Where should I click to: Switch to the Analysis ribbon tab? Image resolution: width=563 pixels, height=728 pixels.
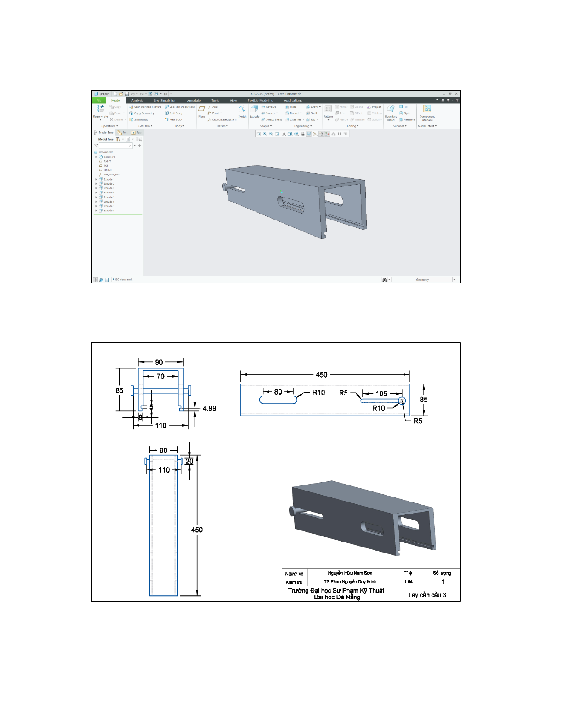pyautogui.click(x=137, y=100)
